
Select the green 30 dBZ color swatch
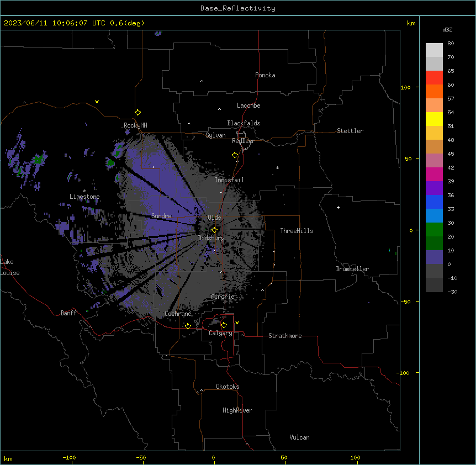[x=434, y=230]
